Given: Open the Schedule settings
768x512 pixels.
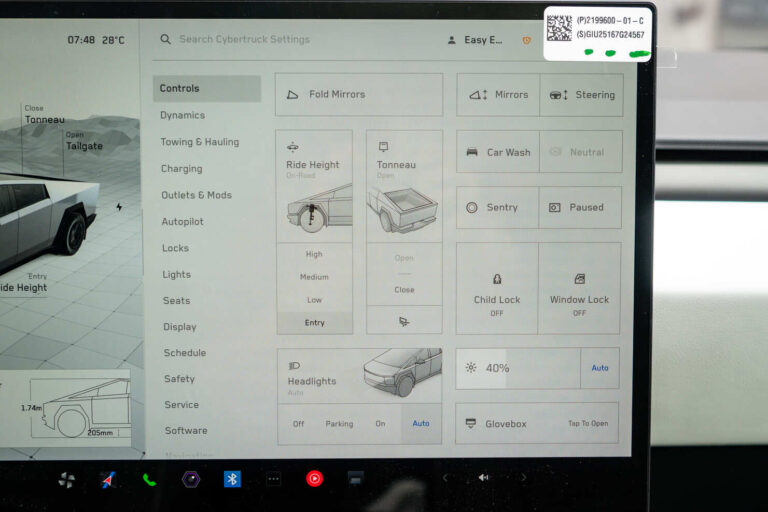Looking at the screenshot, I should [185, 353].
